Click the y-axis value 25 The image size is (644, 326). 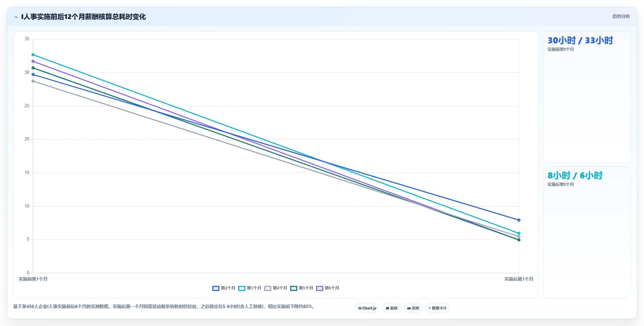point(27,106)
